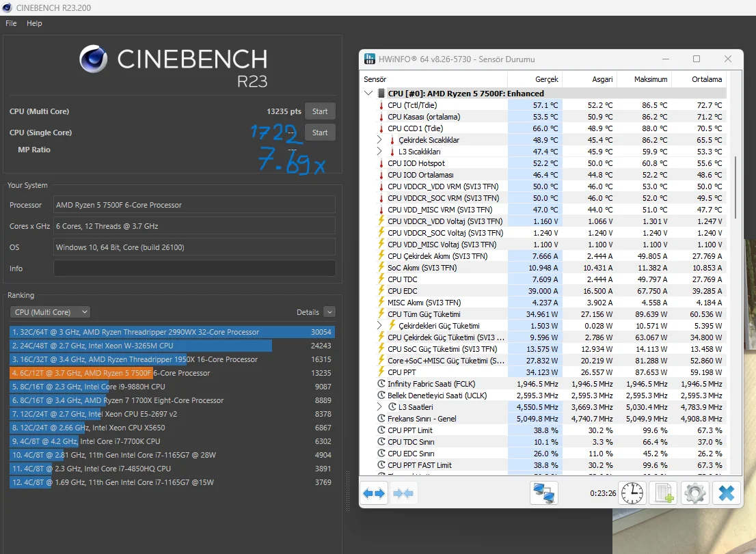Viewport: 756px width, 554px height.
Task: Expand the Çekirdek Sıcaklıklar sensor row
Action: pos(379,140)
